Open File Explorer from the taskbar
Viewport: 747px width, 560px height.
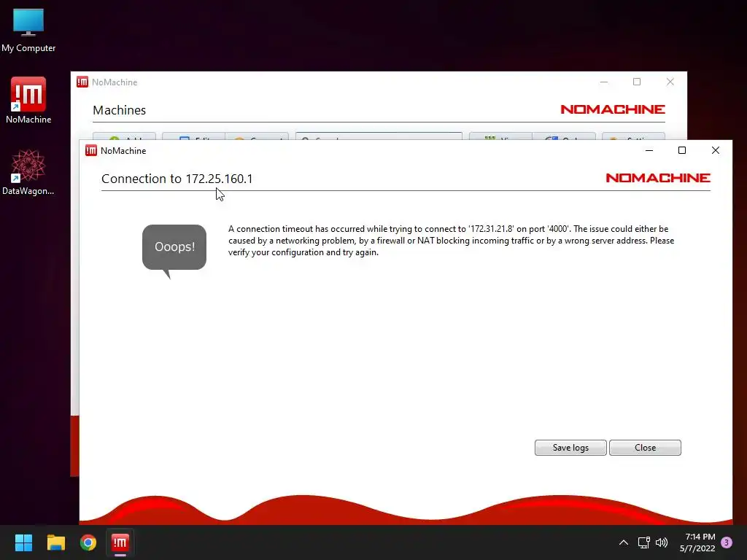[55, 542]
